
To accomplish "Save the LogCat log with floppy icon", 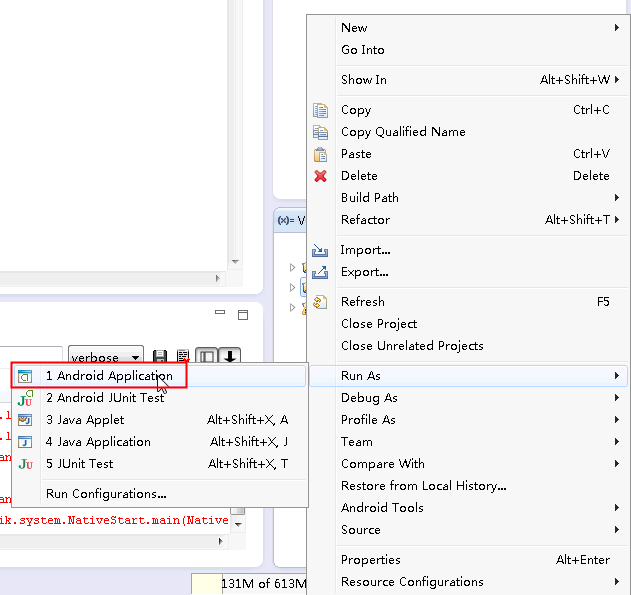I will click(x=160, y=356).
